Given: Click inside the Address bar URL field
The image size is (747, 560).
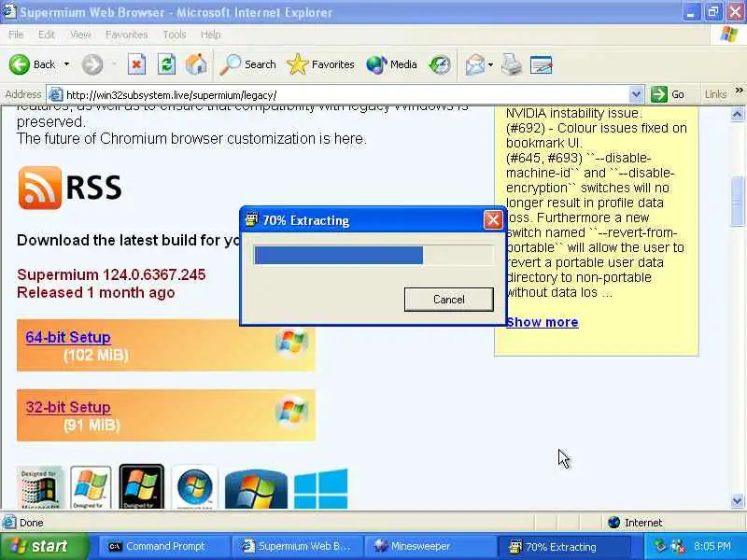Looking at the screenshot, I should click(x=345, y=95).
